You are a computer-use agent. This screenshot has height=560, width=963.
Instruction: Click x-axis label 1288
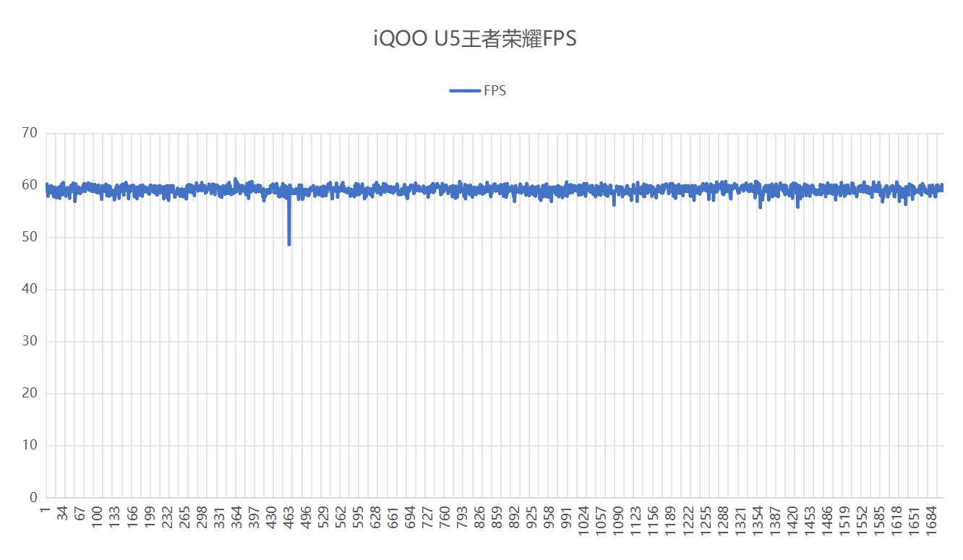725,520
